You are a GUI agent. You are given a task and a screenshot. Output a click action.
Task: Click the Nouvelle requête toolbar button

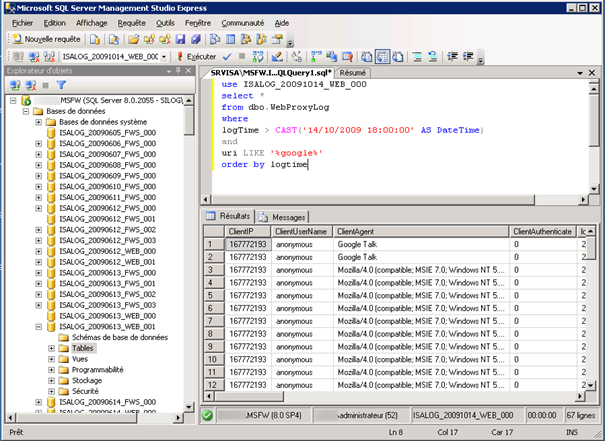46,39
